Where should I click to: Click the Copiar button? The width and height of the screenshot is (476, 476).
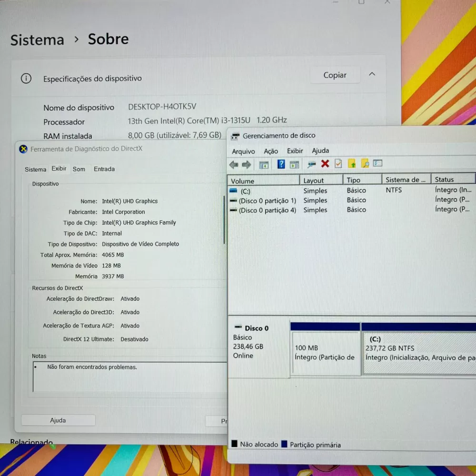coord(335,75)
